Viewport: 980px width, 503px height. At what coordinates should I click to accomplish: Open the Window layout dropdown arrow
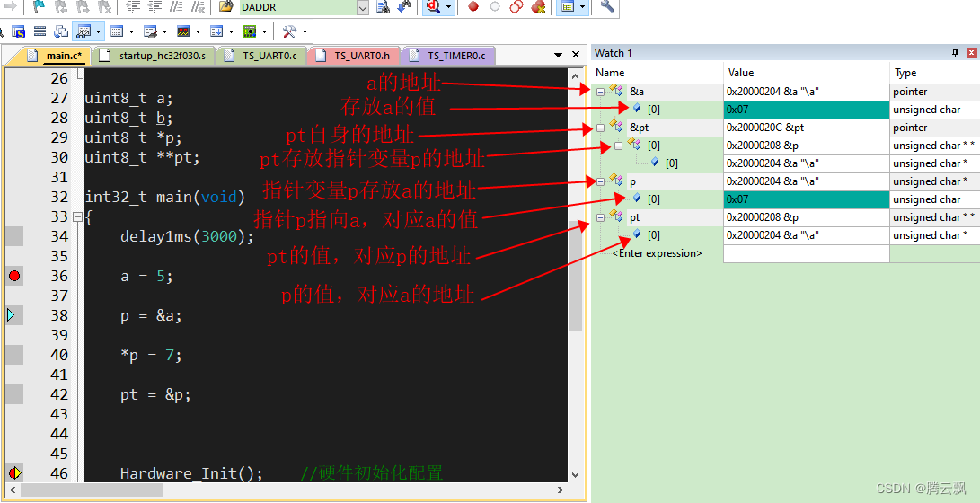pyautogui.click(x=583, y=7)
